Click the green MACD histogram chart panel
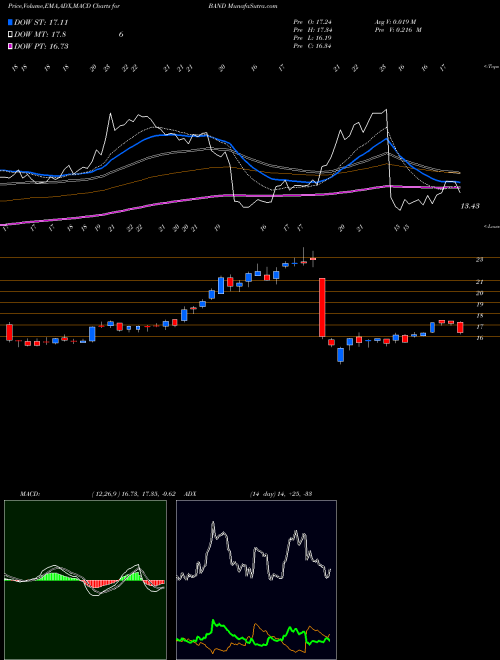 (85, 580)
